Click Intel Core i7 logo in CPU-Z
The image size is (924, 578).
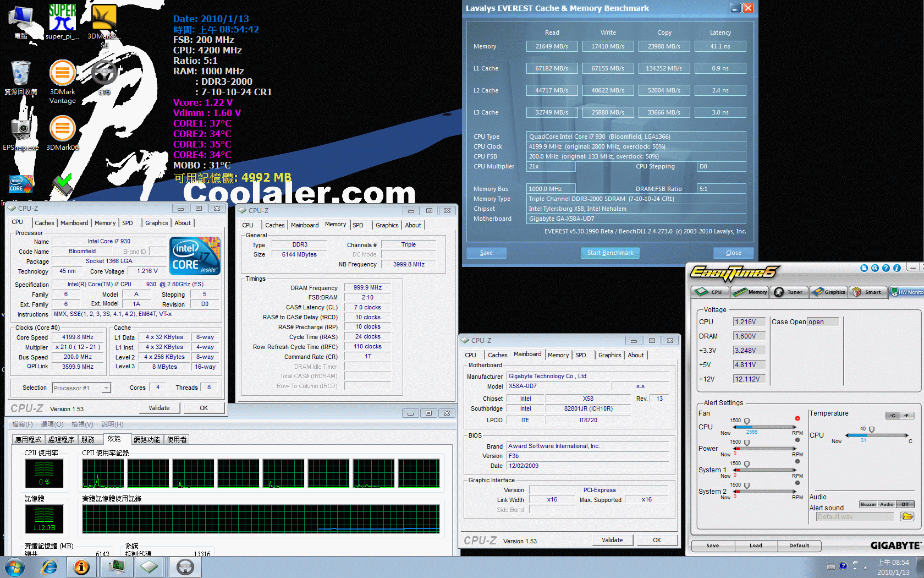coord(195,256)
